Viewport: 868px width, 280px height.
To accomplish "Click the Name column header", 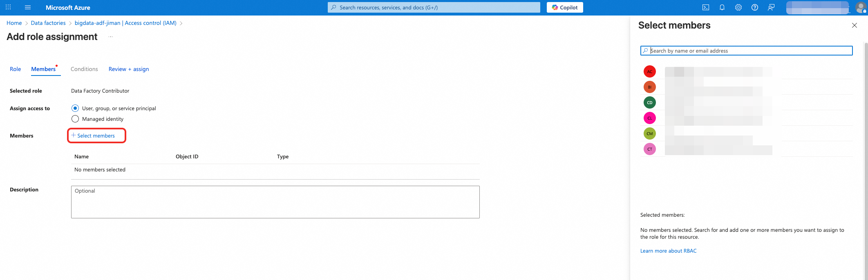I will 82,156.
